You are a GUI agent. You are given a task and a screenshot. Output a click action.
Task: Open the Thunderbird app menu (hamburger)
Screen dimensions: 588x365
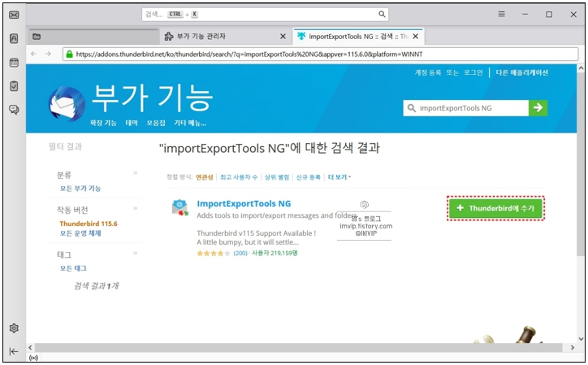tap(501, 15)
